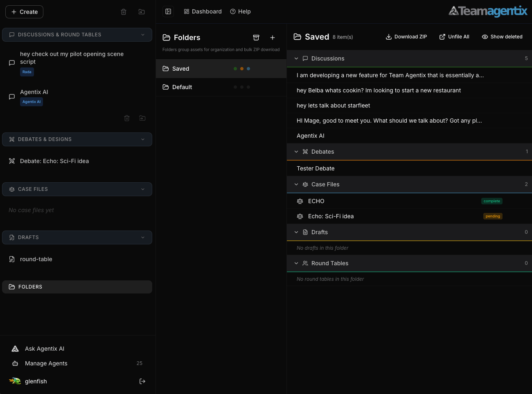Click the orange dot on Saved folder
The height and width of the screenshot is (394, 532).
point(242,69)
